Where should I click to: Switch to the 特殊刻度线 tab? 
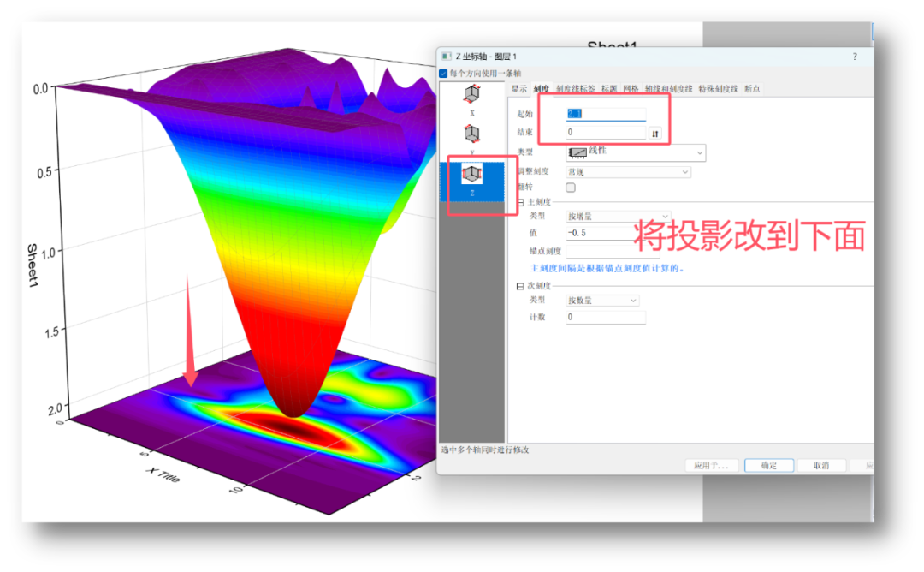click(718, 88)
